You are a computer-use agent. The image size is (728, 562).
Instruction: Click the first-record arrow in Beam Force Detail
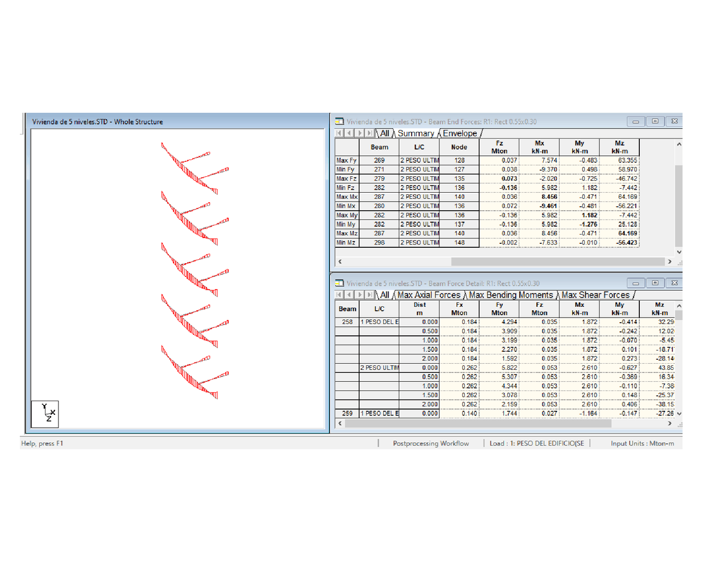tap(340, 295)
